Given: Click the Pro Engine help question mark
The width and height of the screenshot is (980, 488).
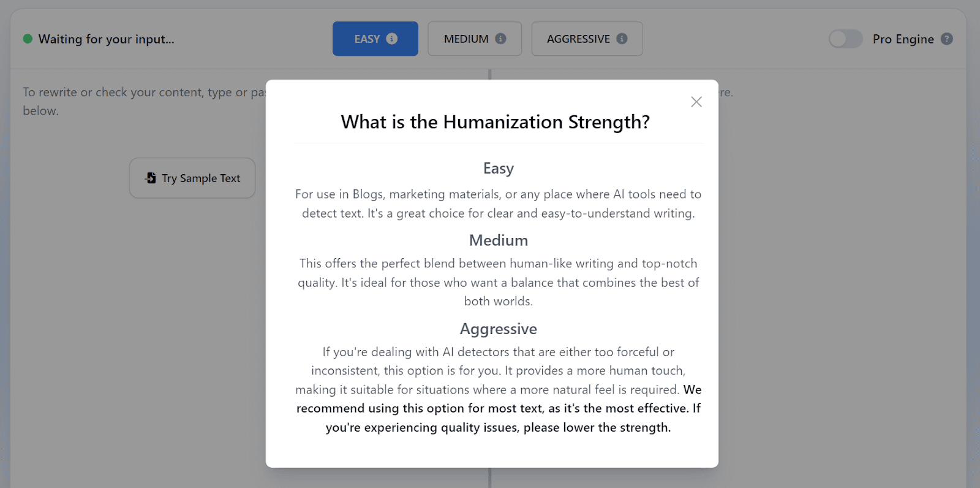Looking at the screenshot, I should point(946,39).
